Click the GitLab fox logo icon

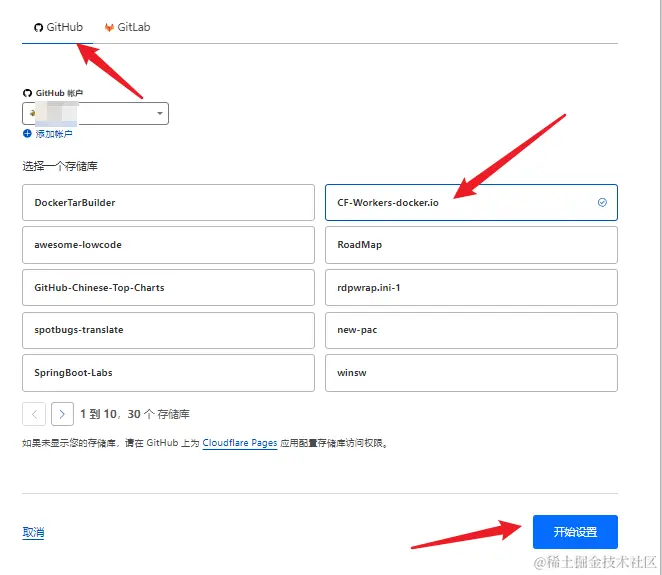109,27
